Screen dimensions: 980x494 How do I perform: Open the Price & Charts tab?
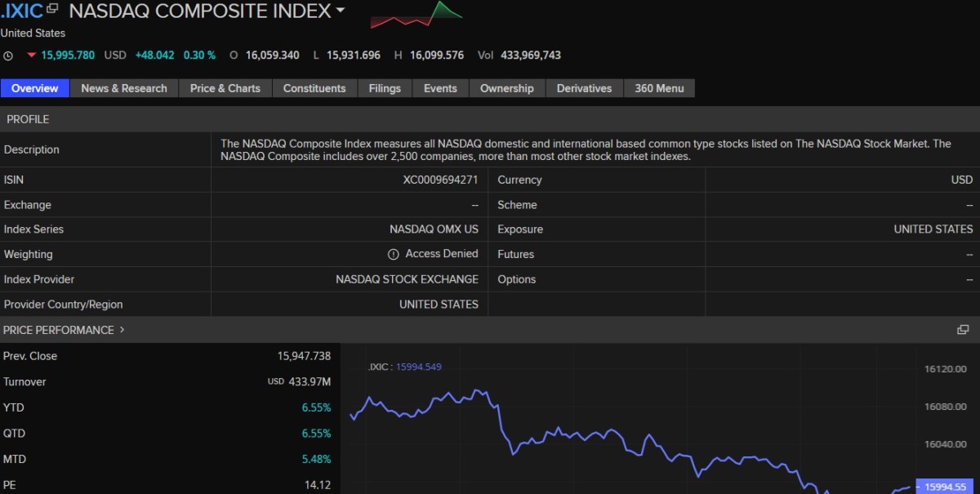[x=225, y=88]
